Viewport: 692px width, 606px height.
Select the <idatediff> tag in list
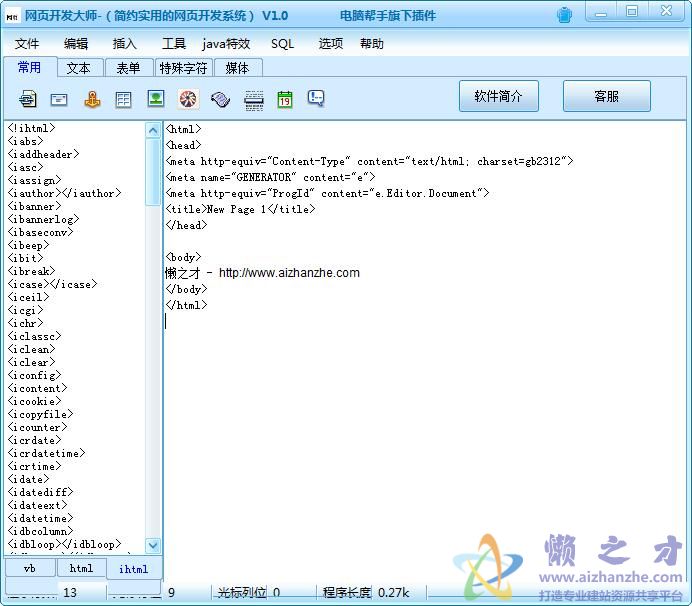(40, 492)
